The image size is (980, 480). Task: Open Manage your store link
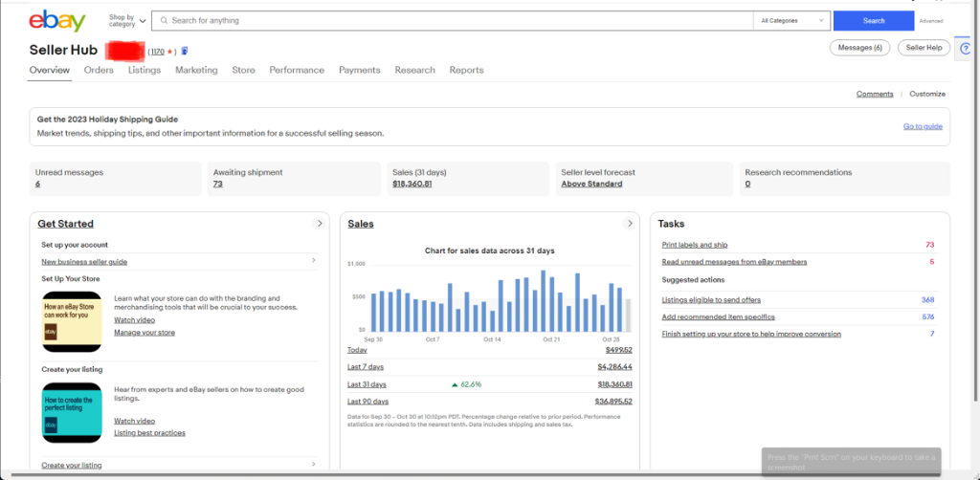click(145, 333)
